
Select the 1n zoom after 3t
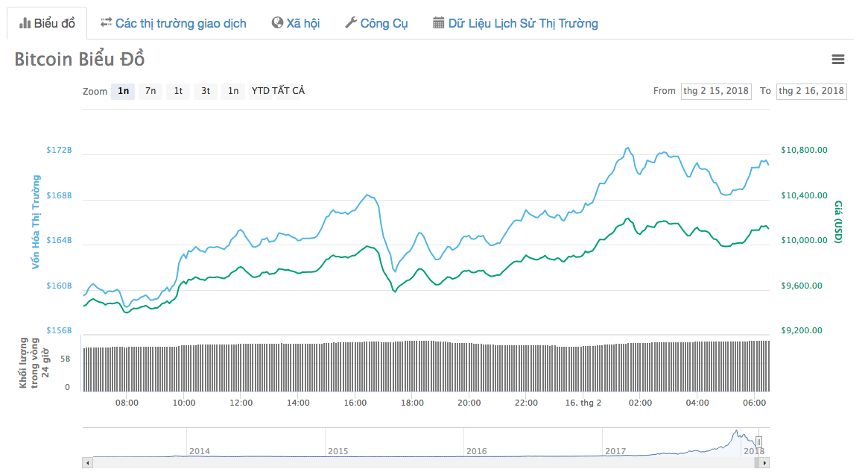[233, 91]
